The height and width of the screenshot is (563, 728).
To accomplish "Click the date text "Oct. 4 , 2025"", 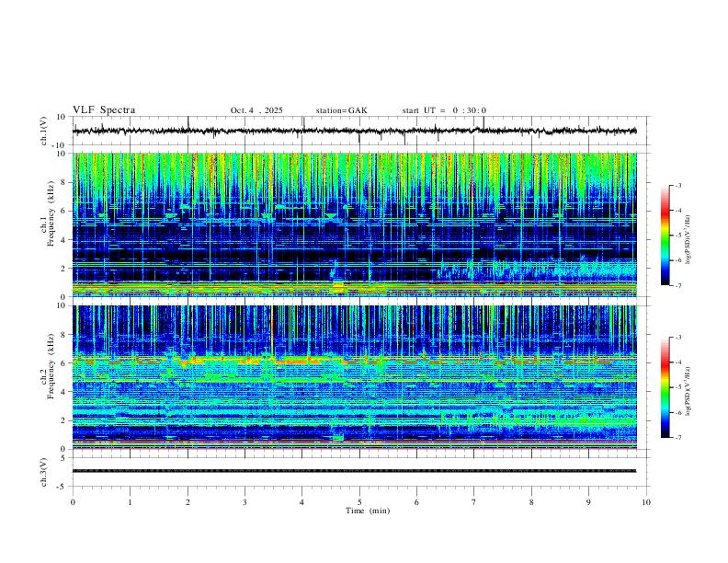I will pyautogui.click(x=256, y=110).
